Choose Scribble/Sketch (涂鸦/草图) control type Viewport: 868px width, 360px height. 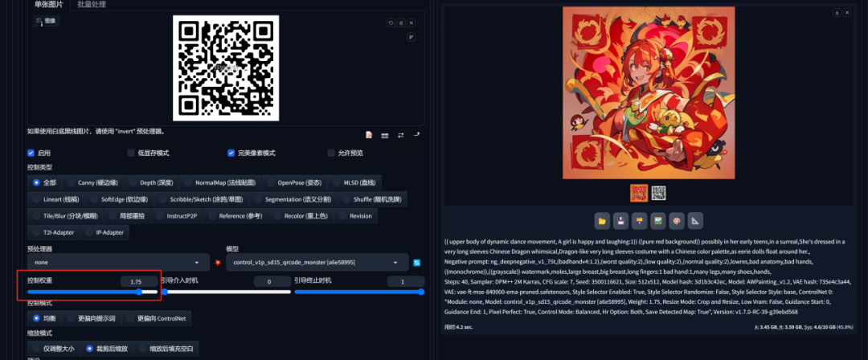point(202,199)
